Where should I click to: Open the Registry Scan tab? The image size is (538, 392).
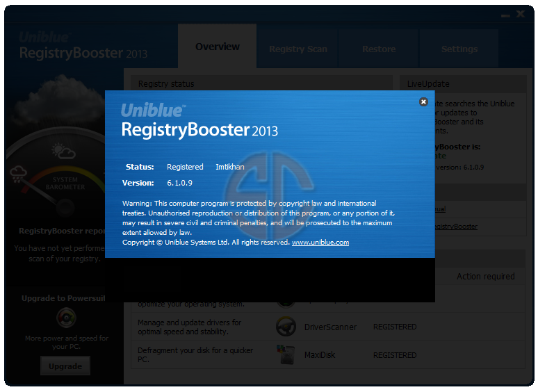297,49
